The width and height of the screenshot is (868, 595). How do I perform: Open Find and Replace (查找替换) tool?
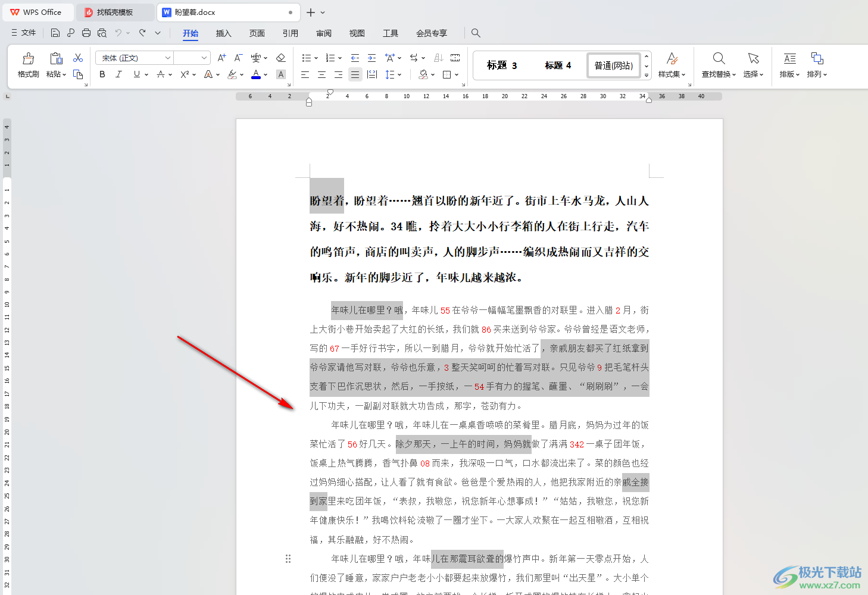pos(719,65)
